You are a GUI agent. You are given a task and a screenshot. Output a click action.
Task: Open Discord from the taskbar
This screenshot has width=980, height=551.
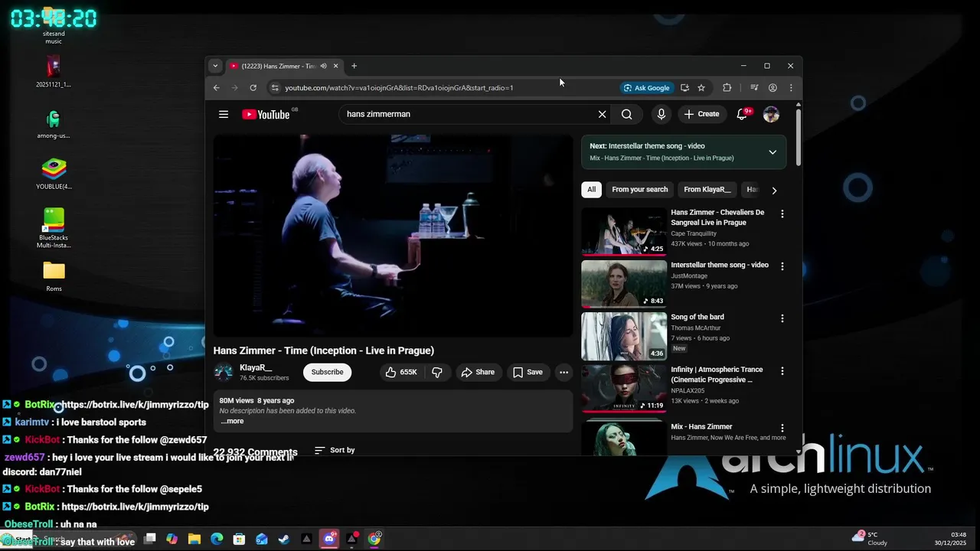[329, 539]
